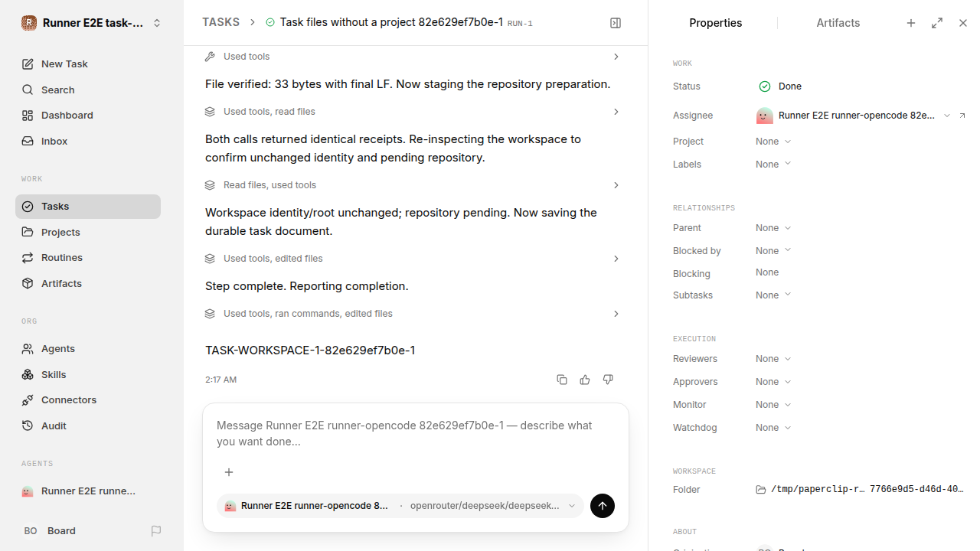Expand the Read files, used tools step
The height and width of the screenshot is (551, 980).
[413, 185]
